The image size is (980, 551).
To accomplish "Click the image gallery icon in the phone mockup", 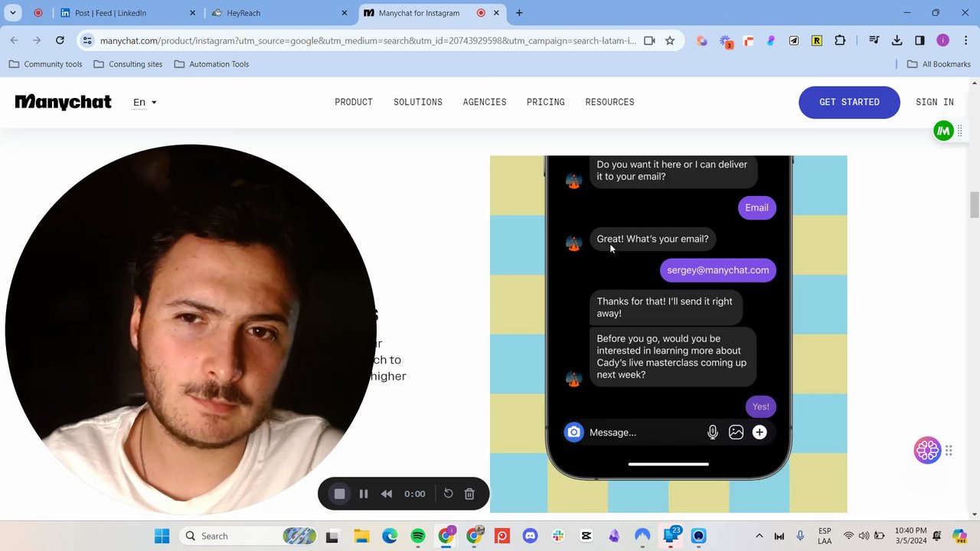I will (x=736, y=432).
